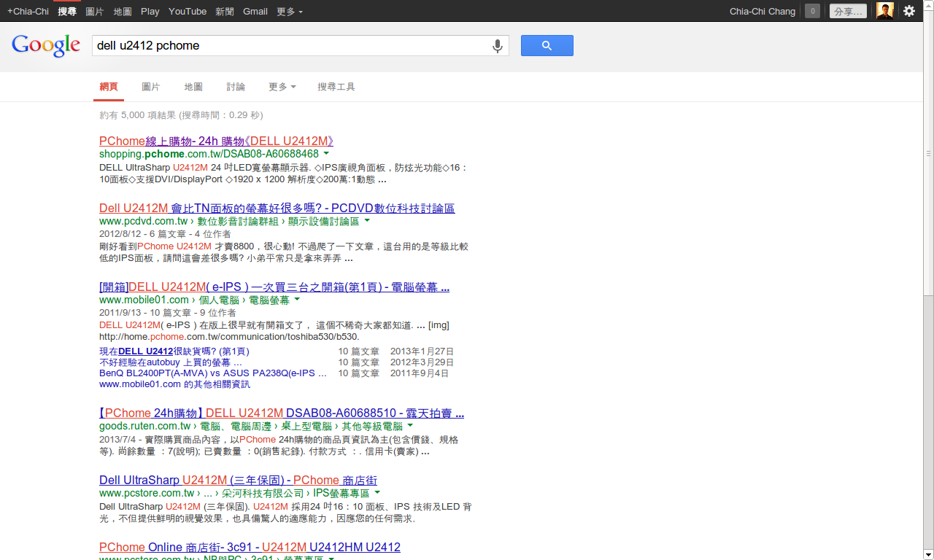Open Dell UltraSharp U2412M 三年保固 result
This screenshot has height=560, width=934.
(x=238, y=480)
